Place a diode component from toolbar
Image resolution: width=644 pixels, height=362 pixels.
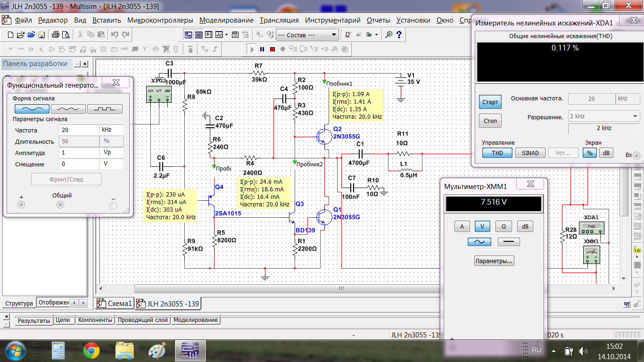point(31,49)
